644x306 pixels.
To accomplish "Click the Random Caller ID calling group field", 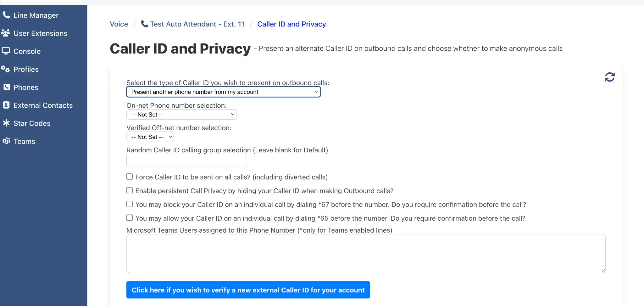I will tap(186, 161).
